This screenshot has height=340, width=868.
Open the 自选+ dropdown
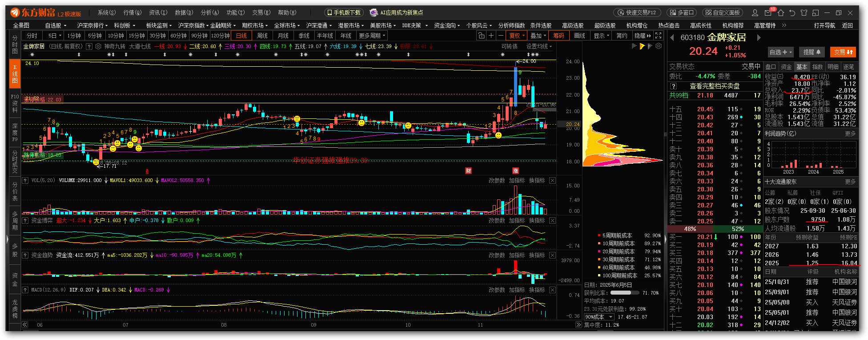(x=781, y=52)
